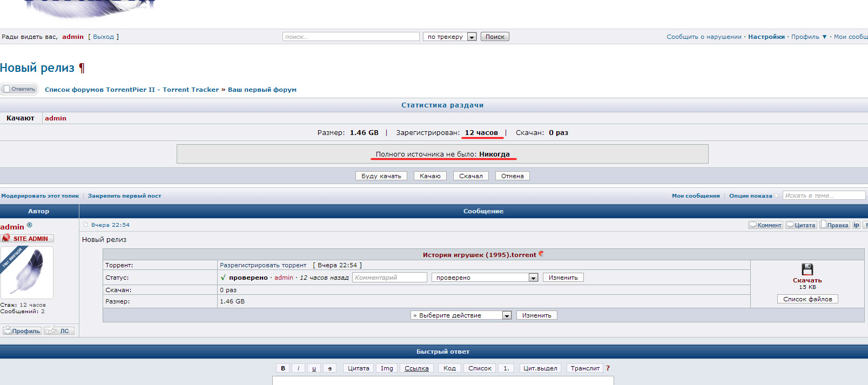Click the magnet icon beside the torrent name
Screen dimensions: 868x385
click(541, 254)
